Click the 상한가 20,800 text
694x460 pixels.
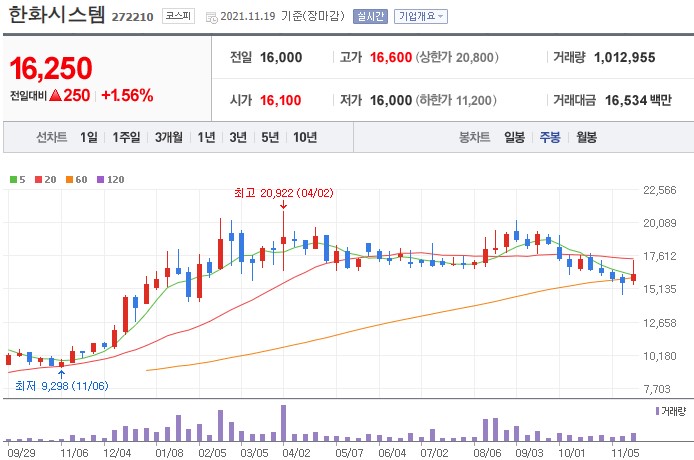click(457, 58)
